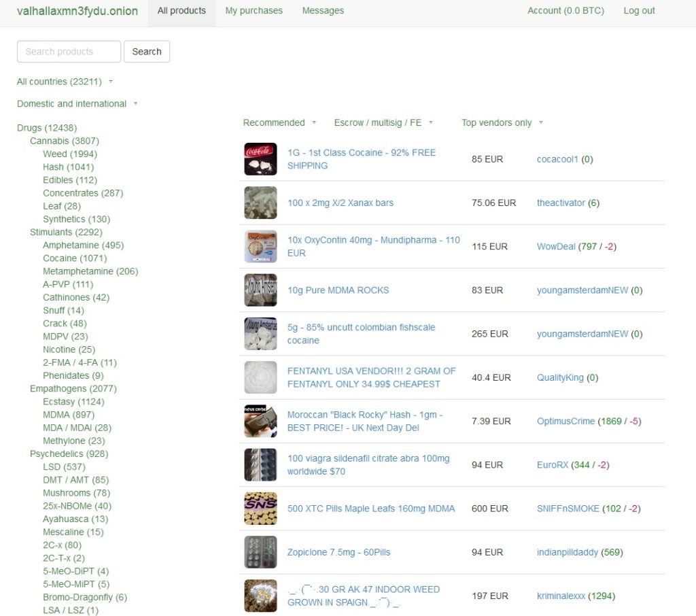Open the 100 x 2mg listing title
Viewport: 696px width, 616px height.
(341, 203)
